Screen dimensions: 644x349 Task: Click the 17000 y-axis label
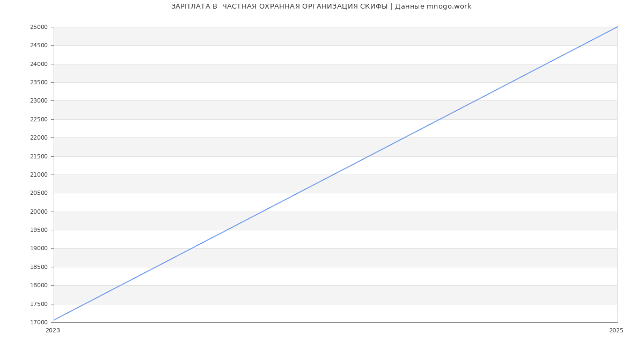pos(39,322)
